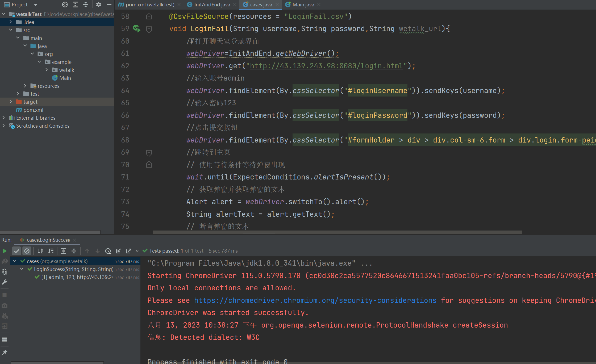Open the test history clock icon
Image resolution: width=596 pixels, height=364 pixels.
[108, 251]
